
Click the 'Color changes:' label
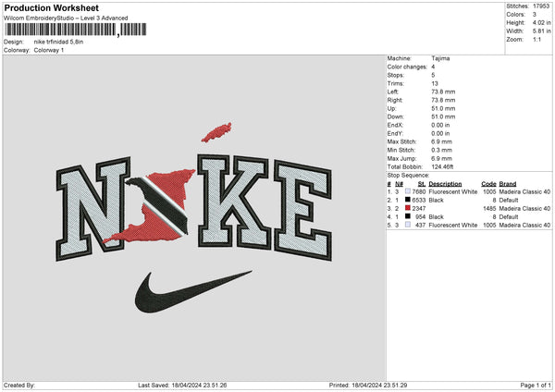click(x=407, y=67)
